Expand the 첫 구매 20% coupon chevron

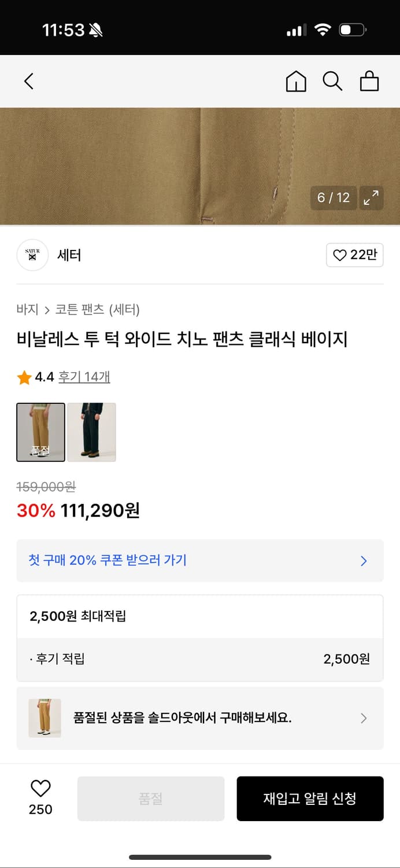tap(363, 561)
